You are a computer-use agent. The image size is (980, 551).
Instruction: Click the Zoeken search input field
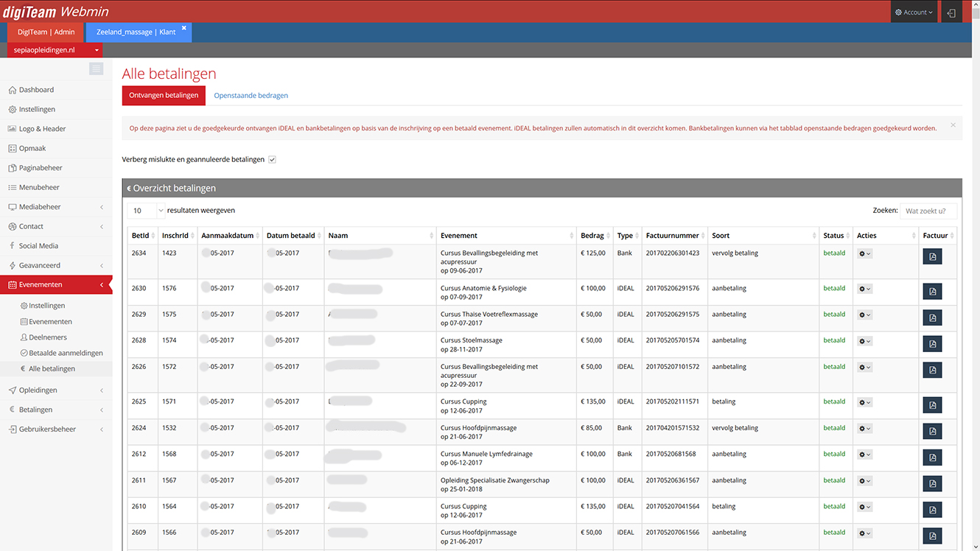pos(928,211)
